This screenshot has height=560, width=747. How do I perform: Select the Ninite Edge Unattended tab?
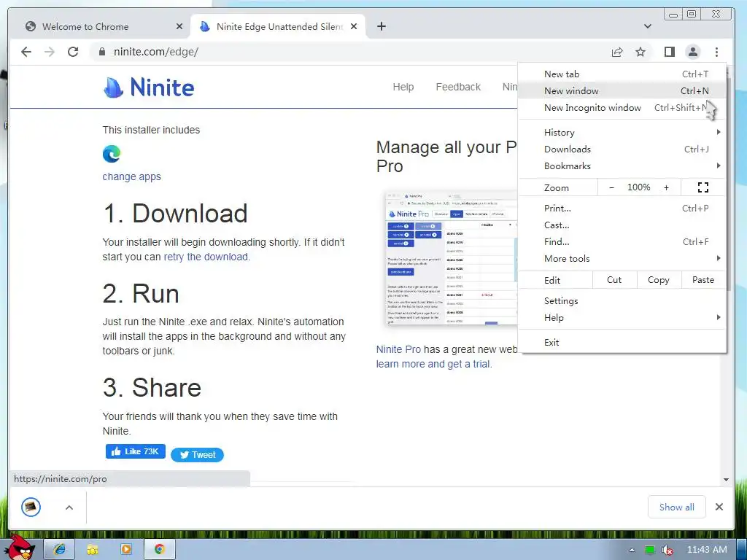[x=278, y=27]
